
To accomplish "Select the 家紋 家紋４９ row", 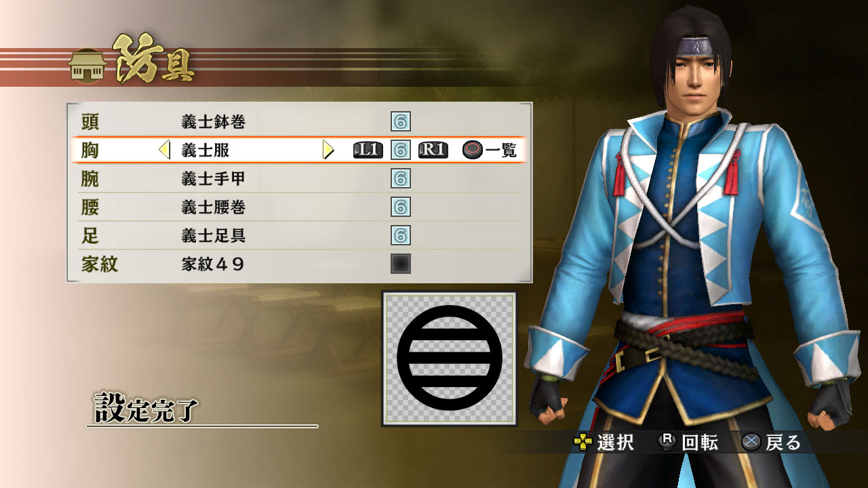I will pos(299,264).
